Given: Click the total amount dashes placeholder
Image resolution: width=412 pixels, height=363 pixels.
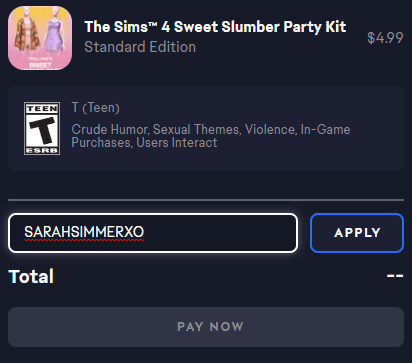Looking at the screenshot, I should click(x=395, y=276).
